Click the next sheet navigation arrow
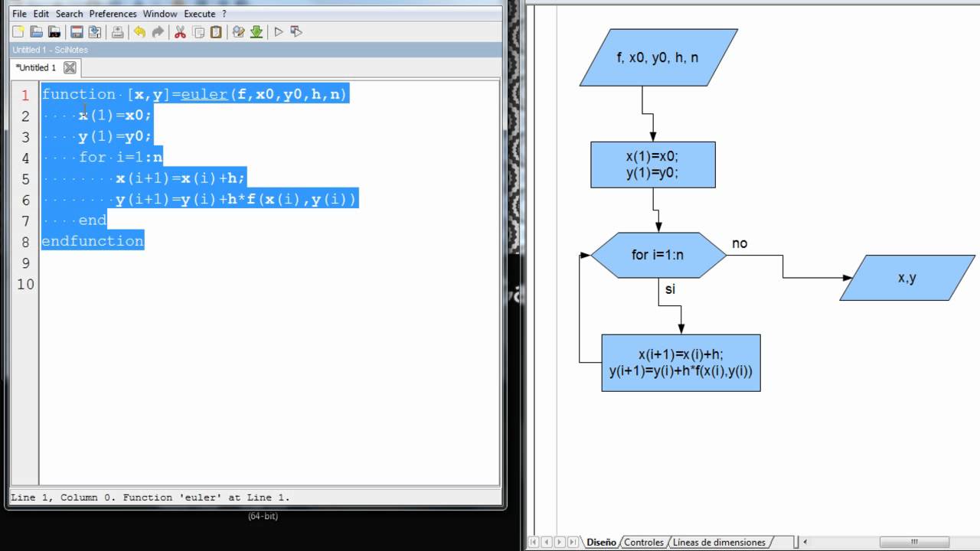 click(559, 542)
